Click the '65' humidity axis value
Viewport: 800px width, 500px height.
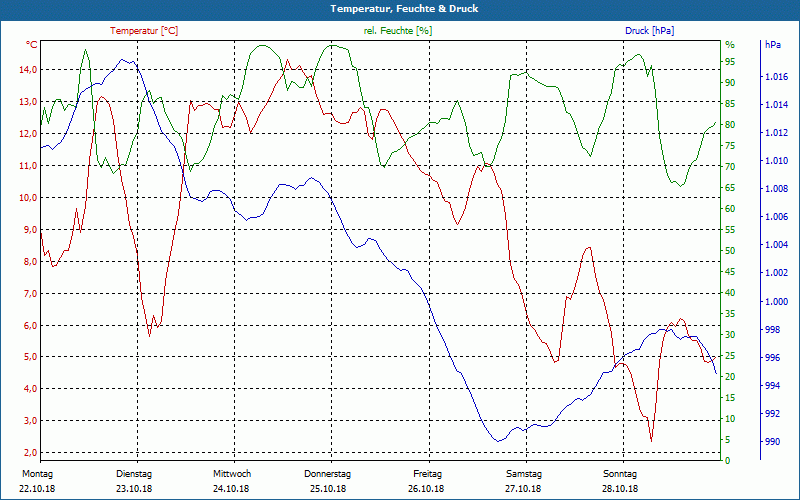point(730,188)
